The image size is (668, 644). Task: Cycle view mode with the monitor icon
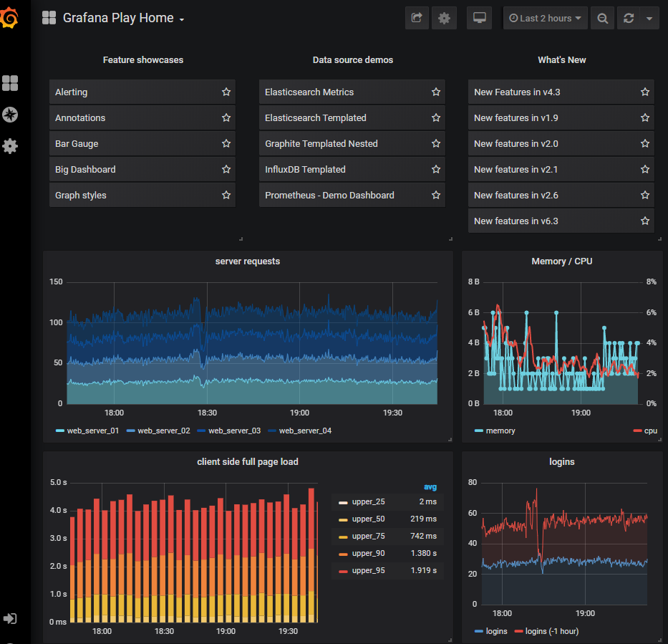pos(479,18)
